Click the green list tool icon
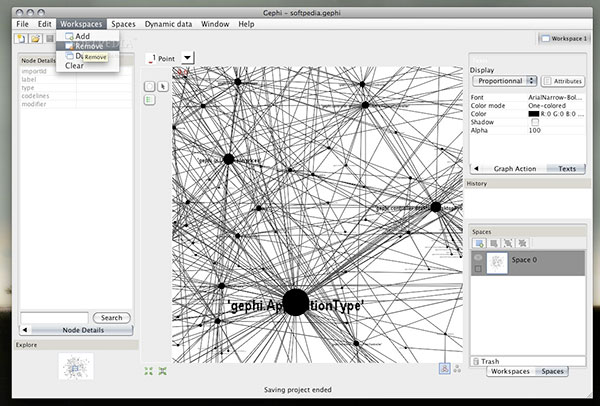This screenshot has width=600, height=406. 149,100
